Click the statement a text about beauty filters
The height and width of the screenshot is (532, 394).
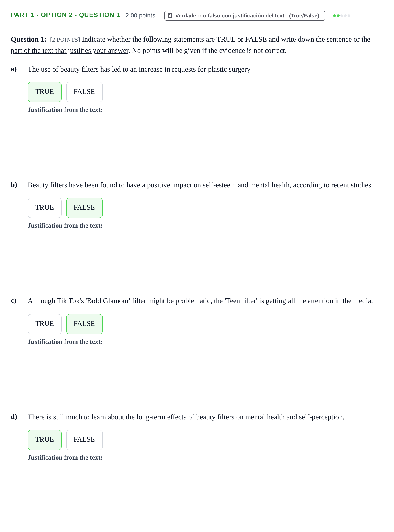[x=140, y=69]
